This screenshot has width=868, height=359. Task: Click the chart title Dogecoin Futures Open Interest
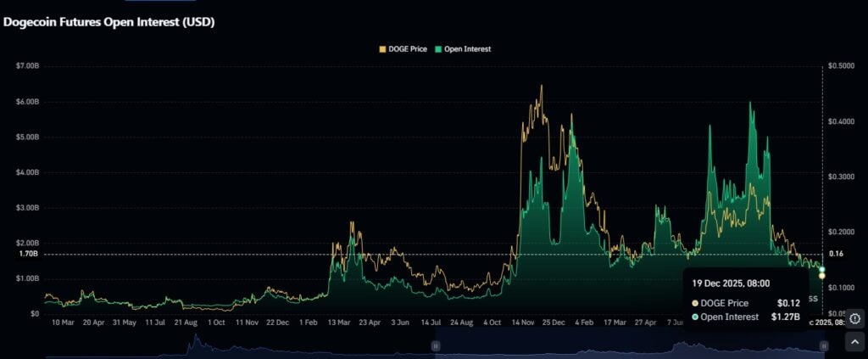(x=108, y=22)
